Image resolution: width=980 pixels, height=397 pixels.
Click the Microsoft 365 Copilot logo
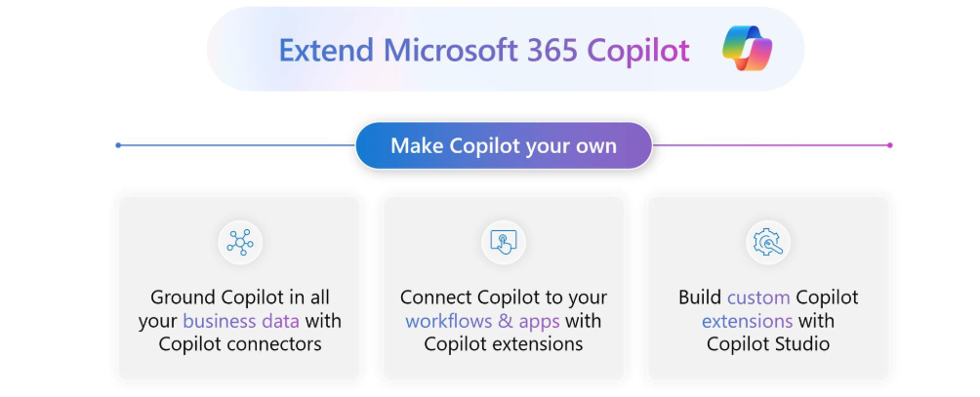pos(748,49)
